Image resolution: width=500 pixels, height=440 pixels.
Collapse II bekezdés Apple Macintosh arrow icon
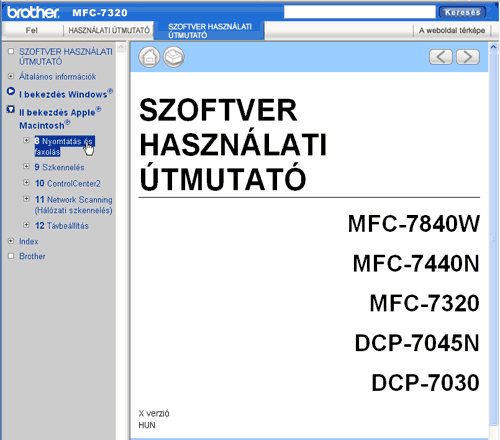click(x=11, y=109)
